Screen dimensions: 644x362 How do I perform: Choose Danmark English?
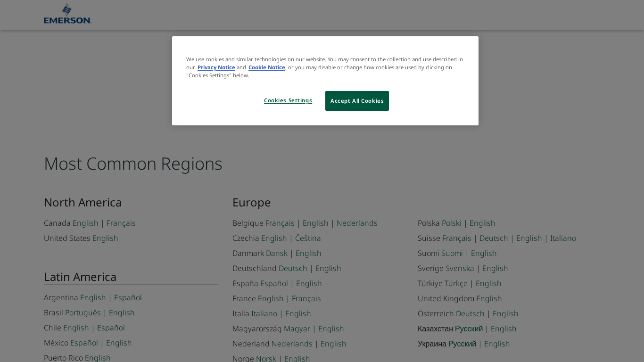[x=308, y=253]
